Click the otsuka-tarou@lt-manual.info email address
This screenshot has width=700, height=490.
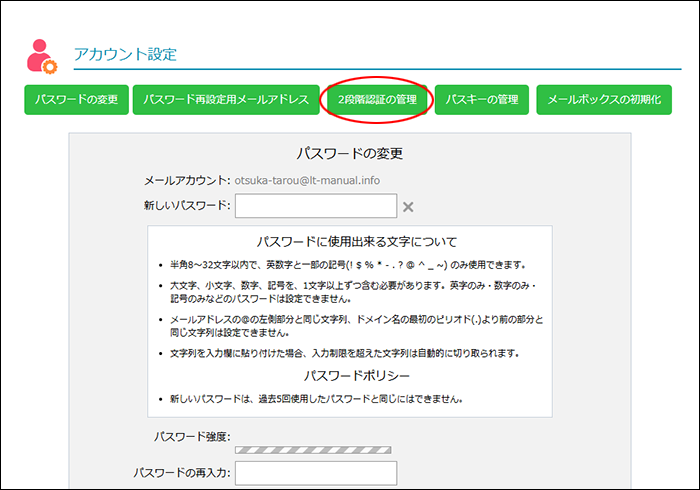(x=307, y=180)
